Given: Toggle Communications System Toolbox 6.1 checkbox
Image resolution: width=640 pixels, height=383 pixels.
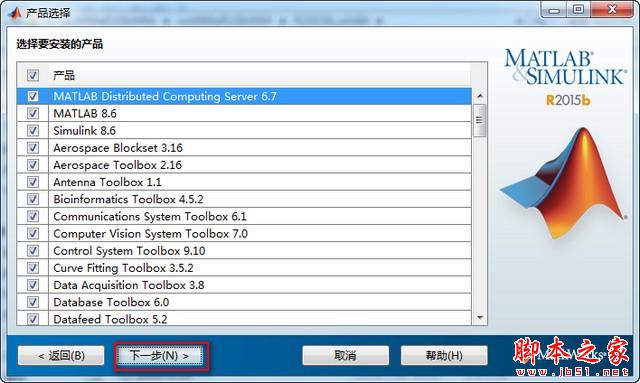Looking at the screenshot, I should 33,216.
